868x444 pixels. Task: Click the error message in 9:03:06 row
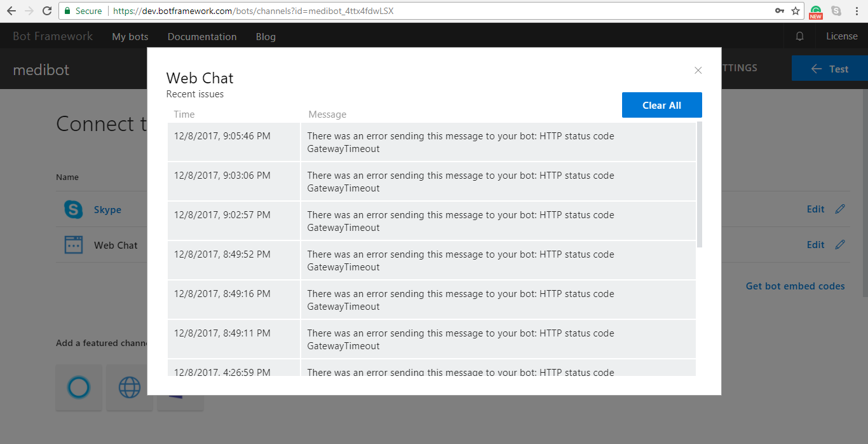pos(498,181)
